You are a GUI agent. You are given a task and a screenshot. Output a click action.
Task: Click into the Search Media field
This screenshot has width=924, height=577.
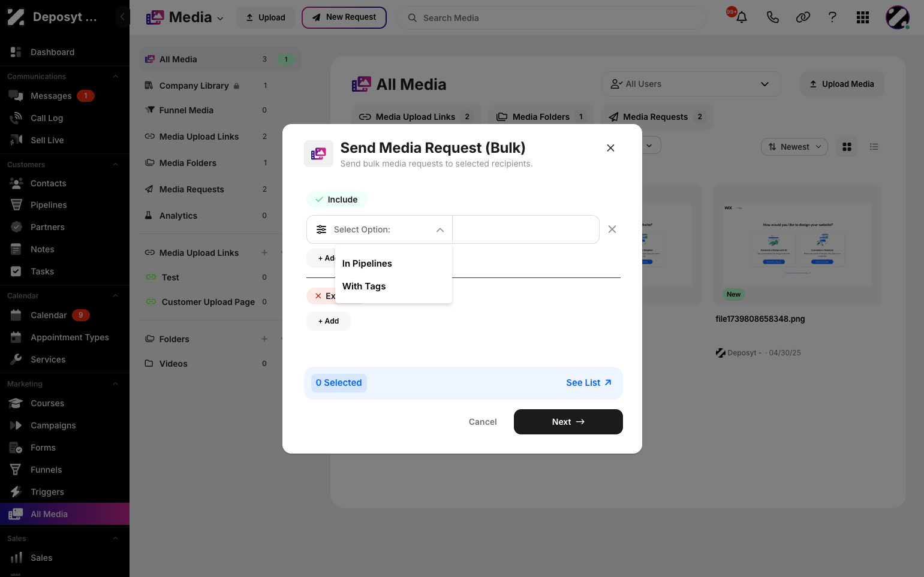[552, 18]
